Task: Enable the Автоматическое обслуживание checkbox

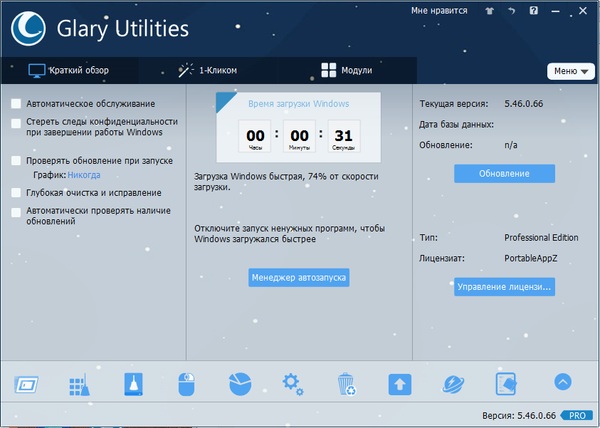Action: [16, 104]
